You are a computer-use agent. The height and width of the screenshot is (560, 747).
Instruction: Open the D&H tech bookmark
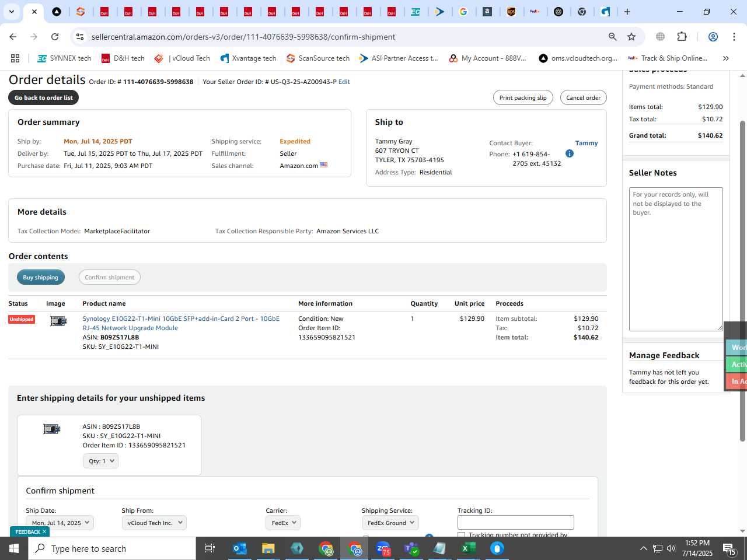pyautogui.click(x=123, y=58)
